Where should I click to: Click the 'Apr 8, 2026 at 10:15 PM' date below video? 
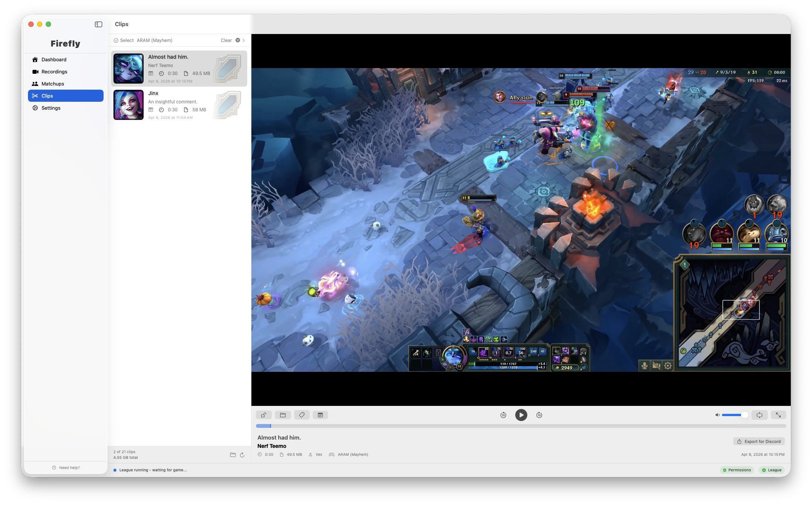(763, 454)
